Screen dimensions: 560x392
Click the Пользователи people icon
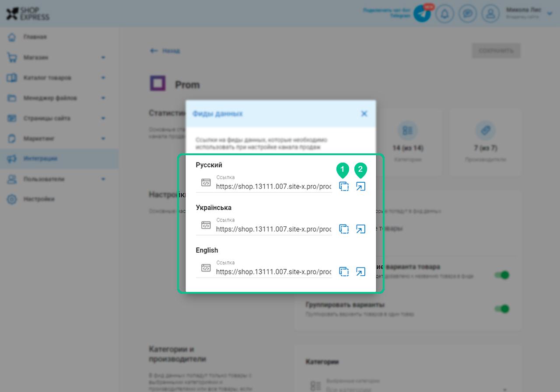12,179
